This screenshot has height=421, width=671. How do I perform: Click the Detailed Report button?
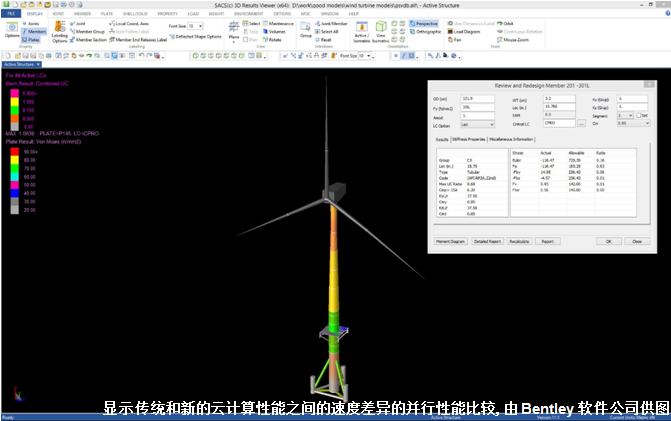487,242
